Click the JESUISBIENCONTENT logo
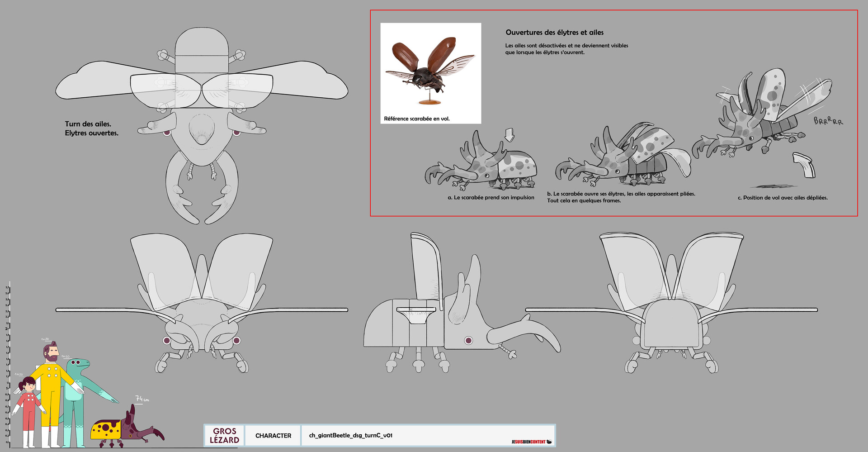The height and width of the screenshot is (452, 868). 532,442
